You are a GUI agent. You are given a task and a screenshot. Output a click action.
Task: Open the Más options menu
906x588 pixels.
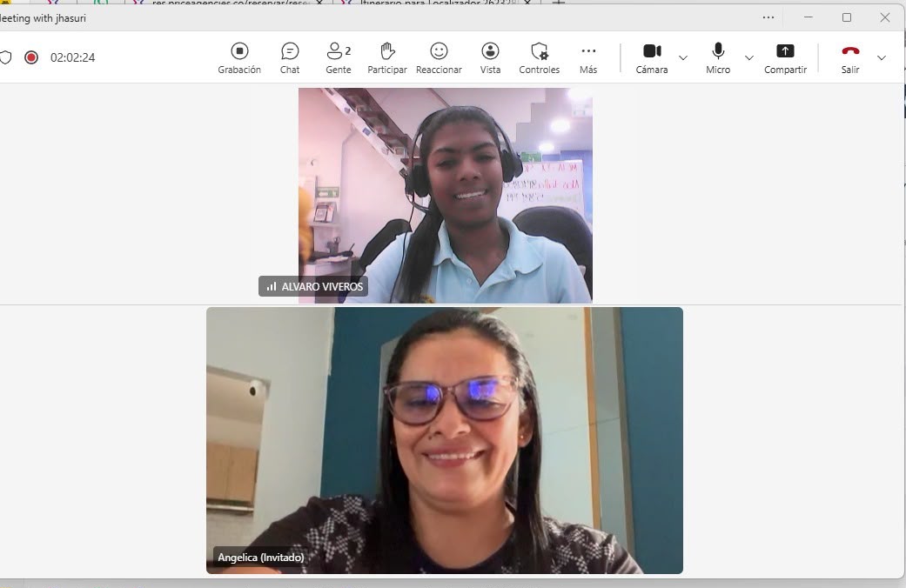[588, 57]
